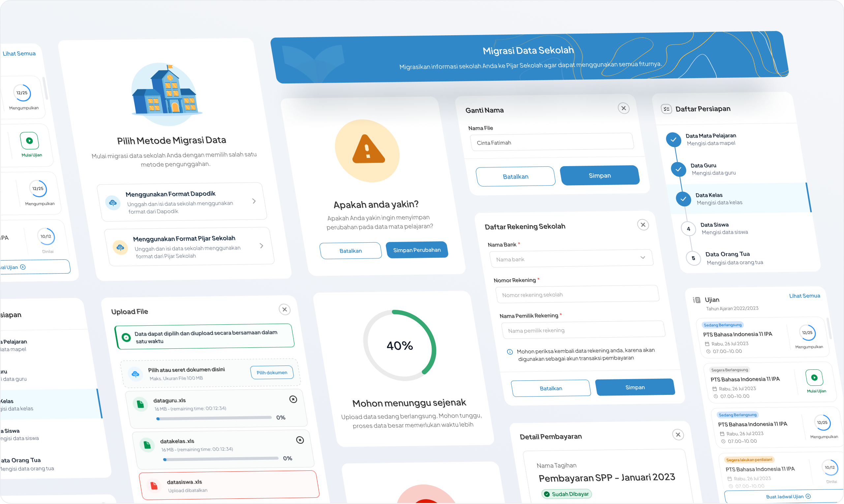The width and height of the screenshot is (844, 504).
Task: Click the Daftar Persiapan checklist icon
Action: (x=666, y=109)
